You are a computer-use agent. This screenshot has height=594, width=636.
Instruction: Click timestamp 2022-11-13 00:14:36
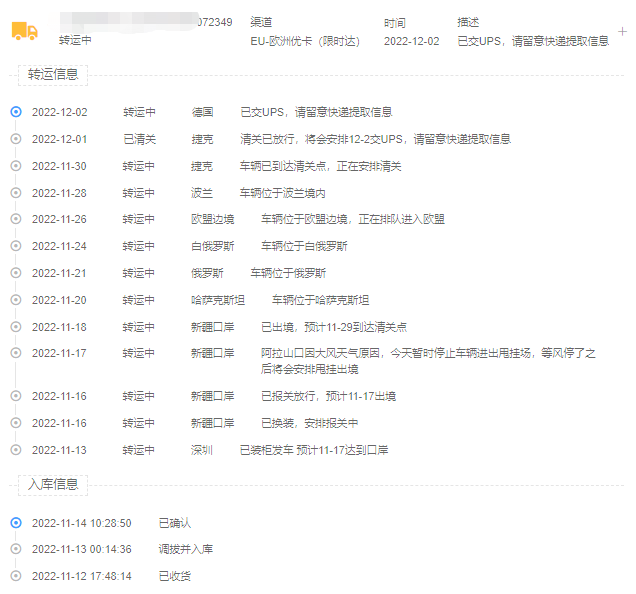point(82,549)
